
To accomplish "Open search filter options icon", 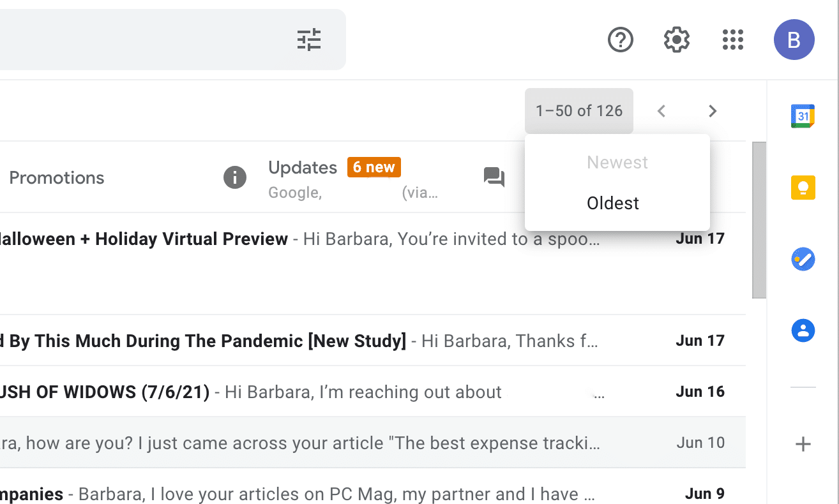I will [x=309, y=40].
